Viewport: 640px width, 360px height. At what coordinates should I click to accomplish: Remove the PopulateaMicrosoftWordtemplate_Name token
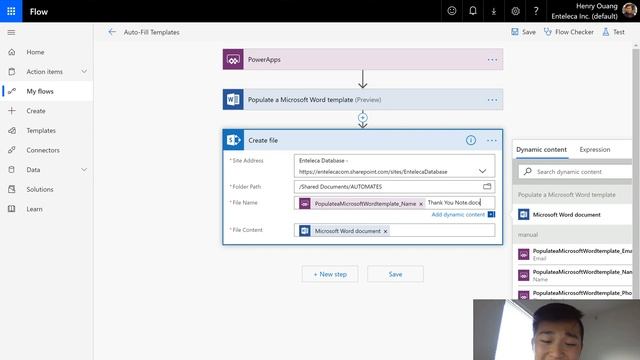click(421, 204)
